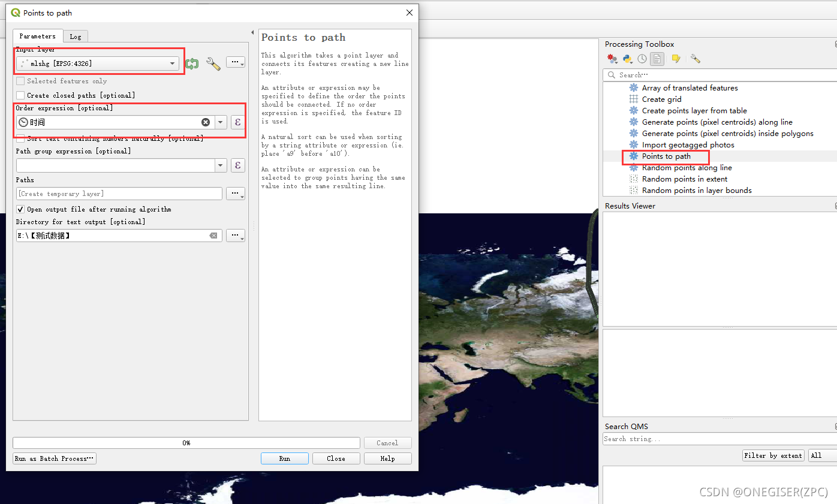Viewport: 837px width, 504px height.
Task: Open the Order expression epsilon editor
Action: coord(238,122)
